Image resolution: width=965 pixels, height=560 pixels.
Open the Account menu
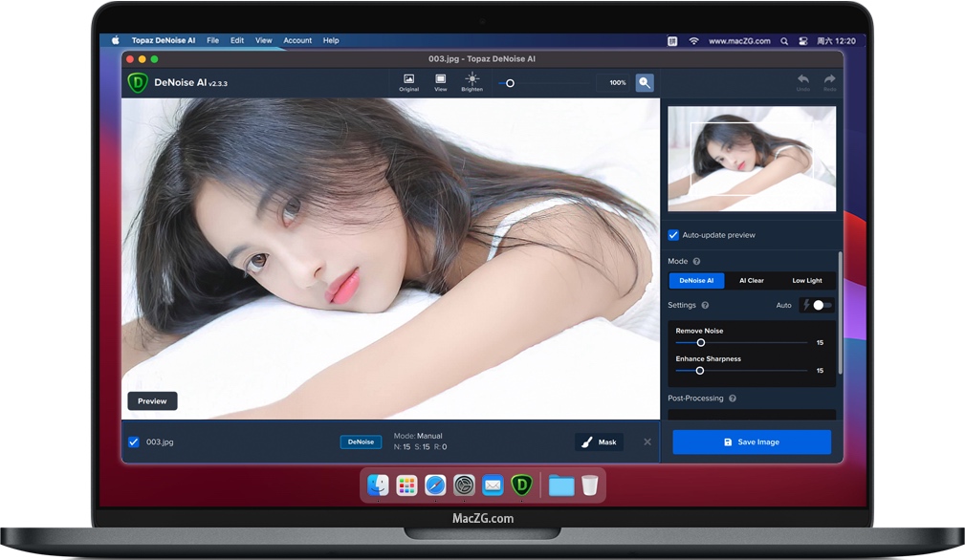click(x=297, y=40)
